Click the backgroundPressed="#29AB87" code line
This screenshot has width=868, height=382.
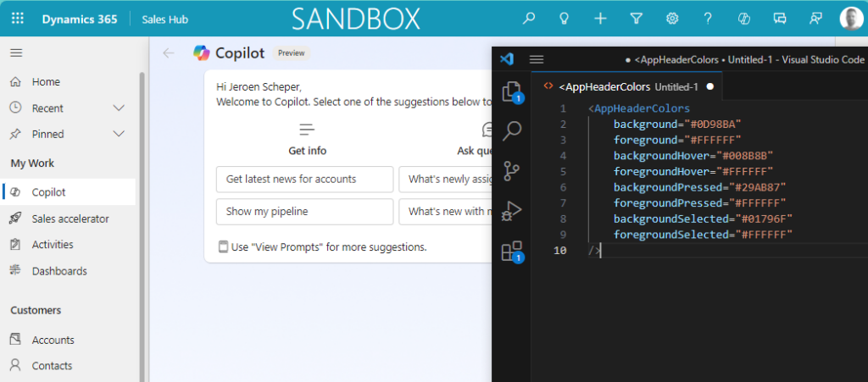click(x=699, y=187)
